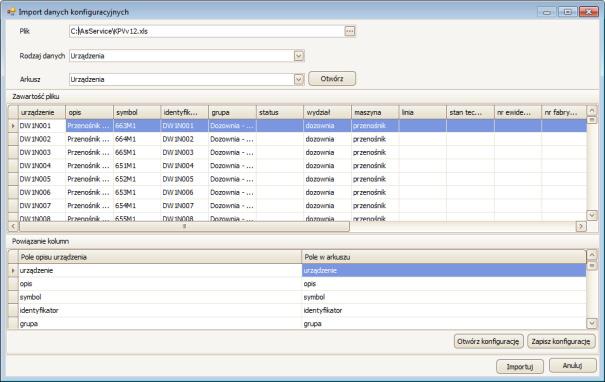605x382 pixels.
Task: Click the Pole opisu urządzenia column header
Action: (x=160, y=257)
